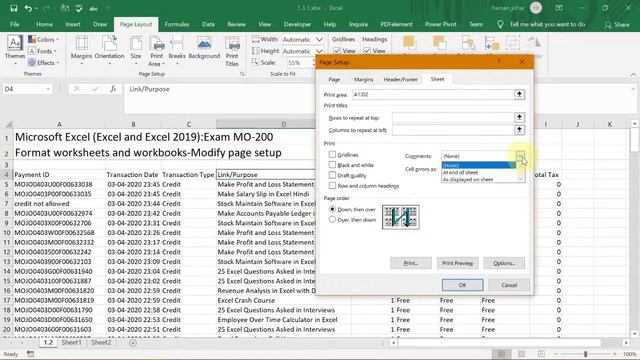
Task: Select Down, then over page order
Action: pyautogui.click(x=332, y=209)
